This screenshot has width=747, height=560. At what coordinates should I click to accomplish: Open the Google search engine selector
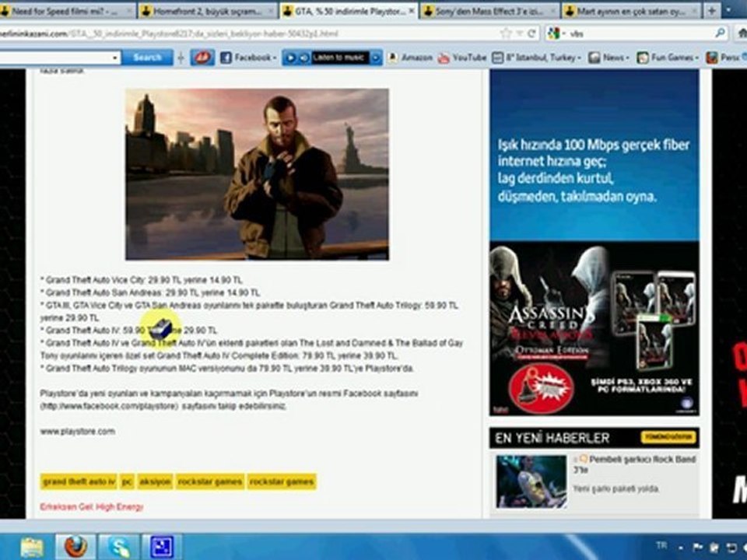click(556, 33)
